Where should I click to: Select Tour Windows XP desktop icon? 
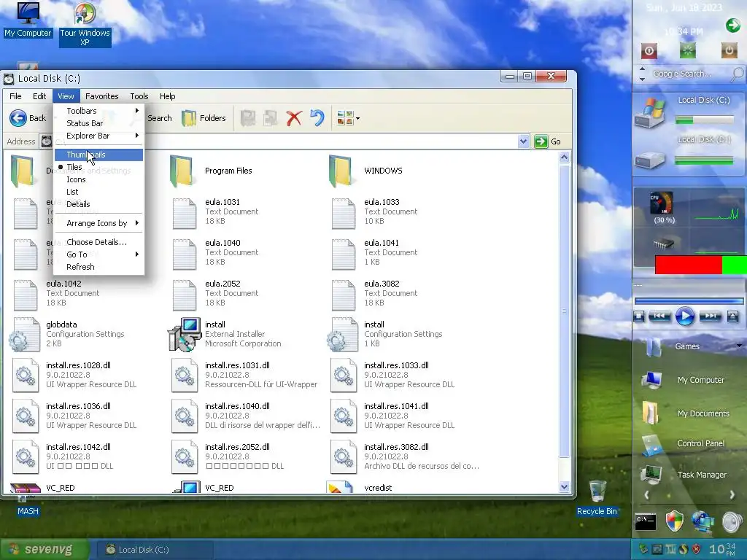[x=85, y=24]
